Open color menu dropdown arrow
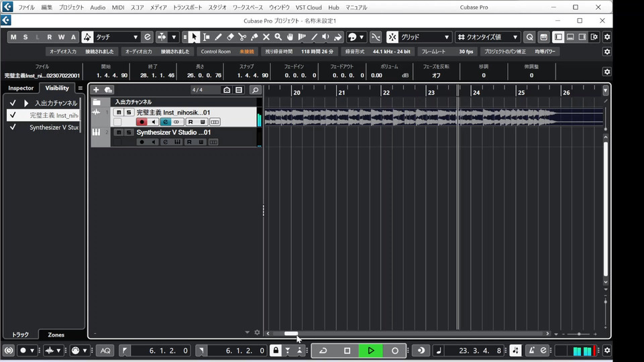Viewport: 644px width, 362px height. click(x=362, y=37)
